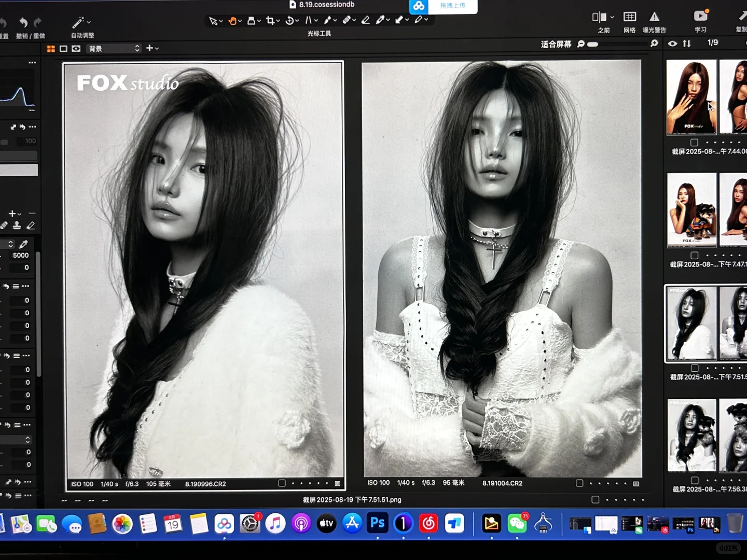Select the Heal bandage tool
Image resolution: width=747 pixels, height=560 pixels.
tap(347, 20)
